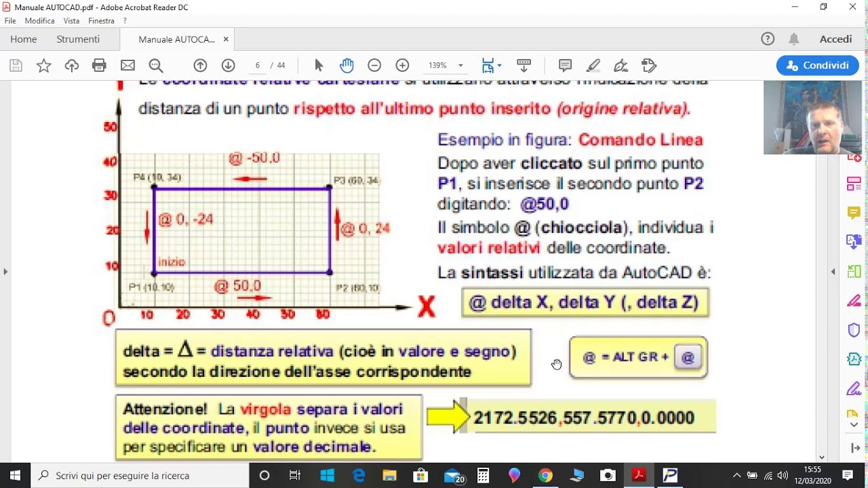Switch to the Home tab
868x488 pixels.
(x=24, y=39)
